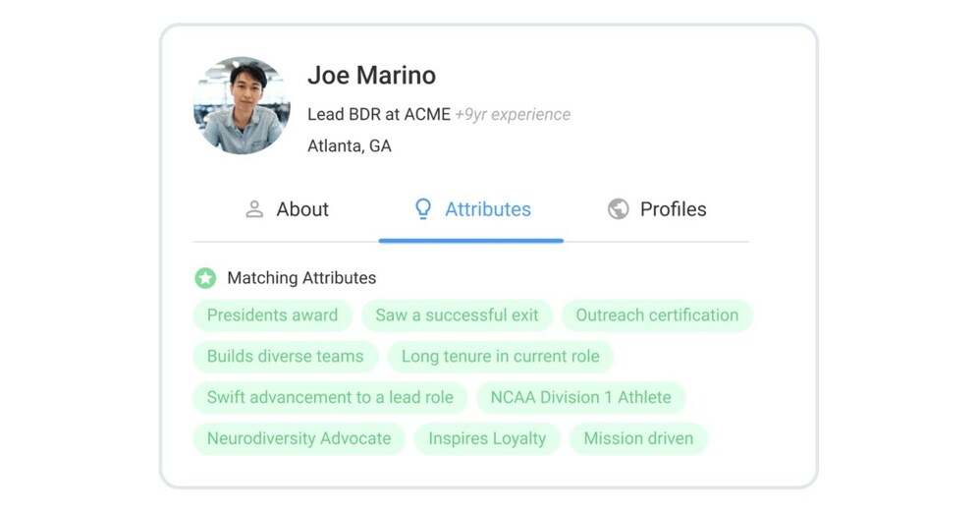Click the Lead BDR at ACME text
The height and width of the screenshot is (513, 980).
[x=379, y=114]
